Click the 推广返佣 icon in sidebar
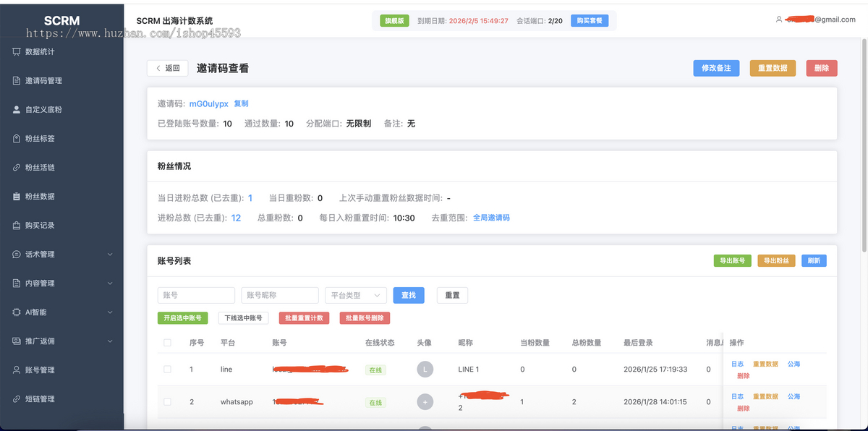The image size is (868, 431). 17,341
